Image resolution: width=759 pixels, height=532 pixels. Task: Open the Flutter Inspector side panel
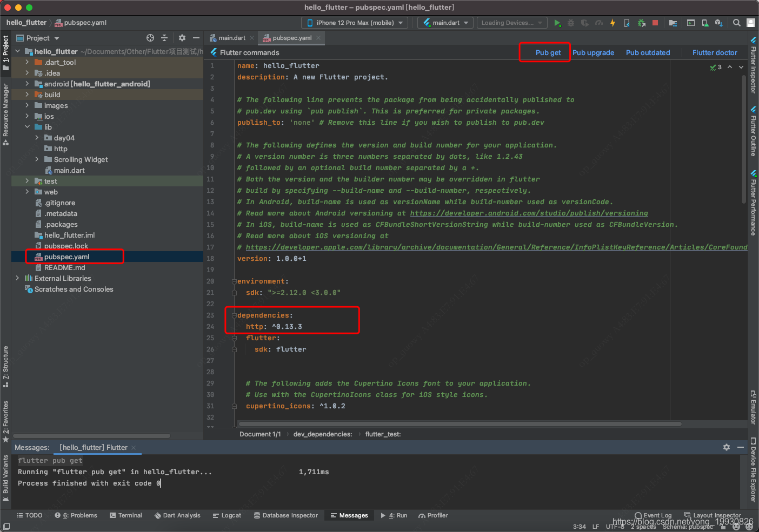pos(753,65)
